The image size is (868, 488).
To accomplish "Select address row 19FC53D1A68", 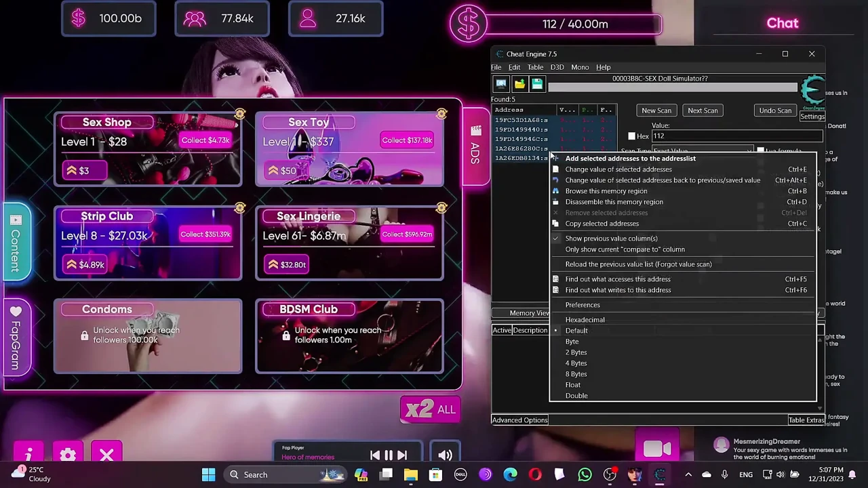I will click(x=553, y=120).
